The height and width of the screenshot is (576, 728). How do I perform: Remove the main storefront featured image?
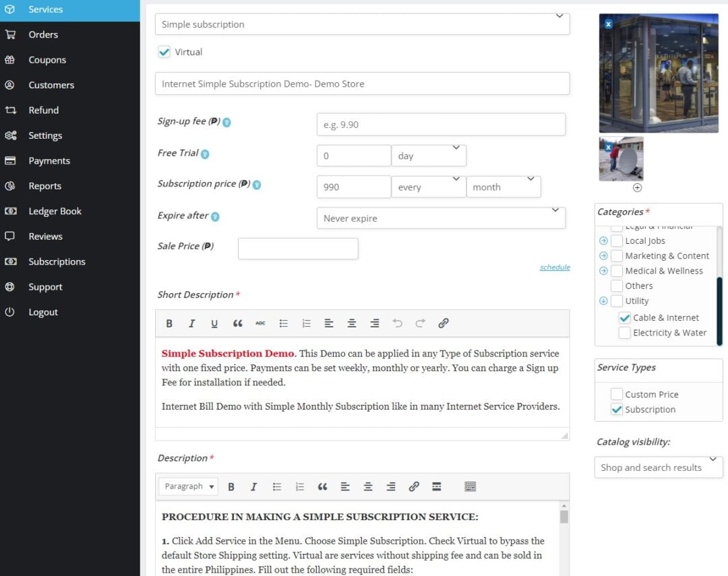(608, 24)
